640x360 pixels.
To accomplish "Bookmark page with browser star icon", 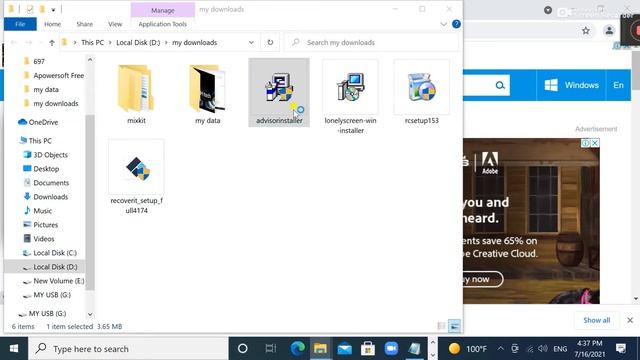I will click(586, 31).
